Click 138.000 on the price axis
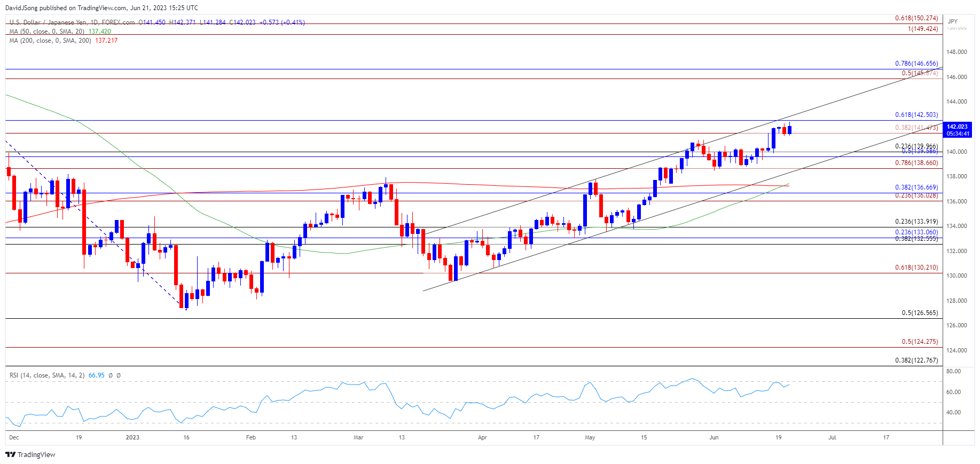This screenshot has width=980, height=464. click(x=957, y=177)
